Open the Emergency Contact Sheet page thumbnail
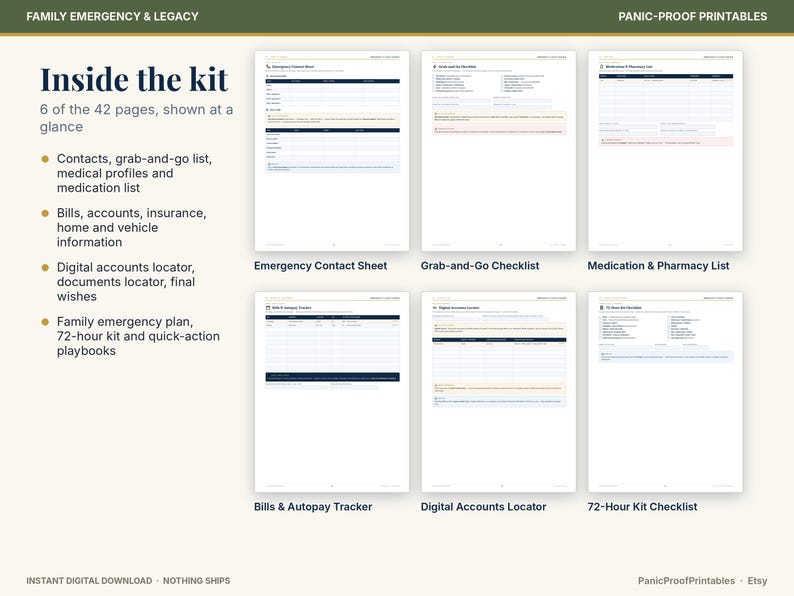This screenshot has height=596, width=794. (332, 150)
